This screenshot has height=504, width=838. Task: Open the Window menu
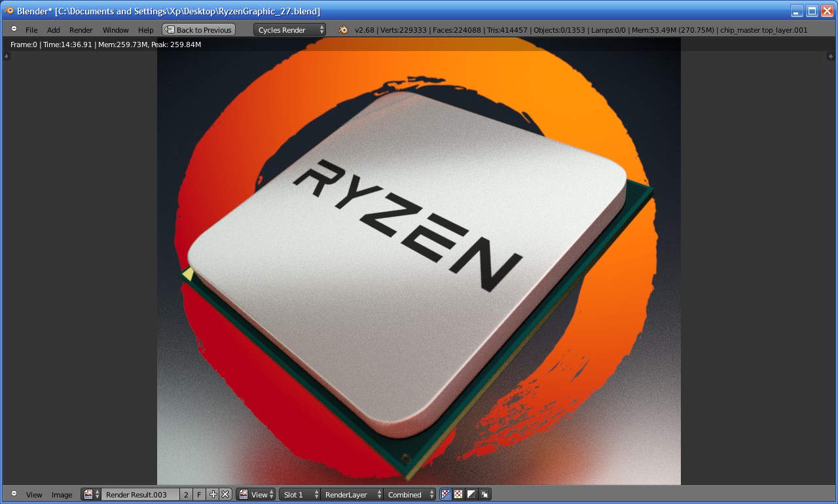point(116,30)
